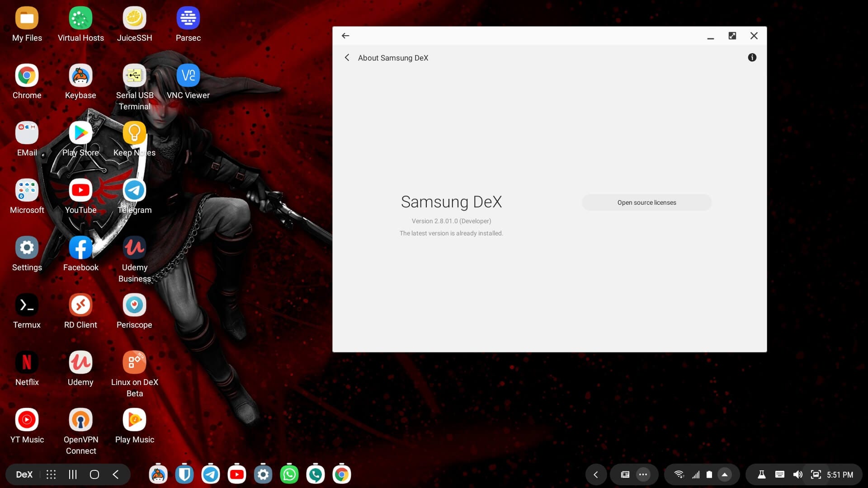Click the recent apps button in taskbar
868x488 pixels.
(72, 474)
